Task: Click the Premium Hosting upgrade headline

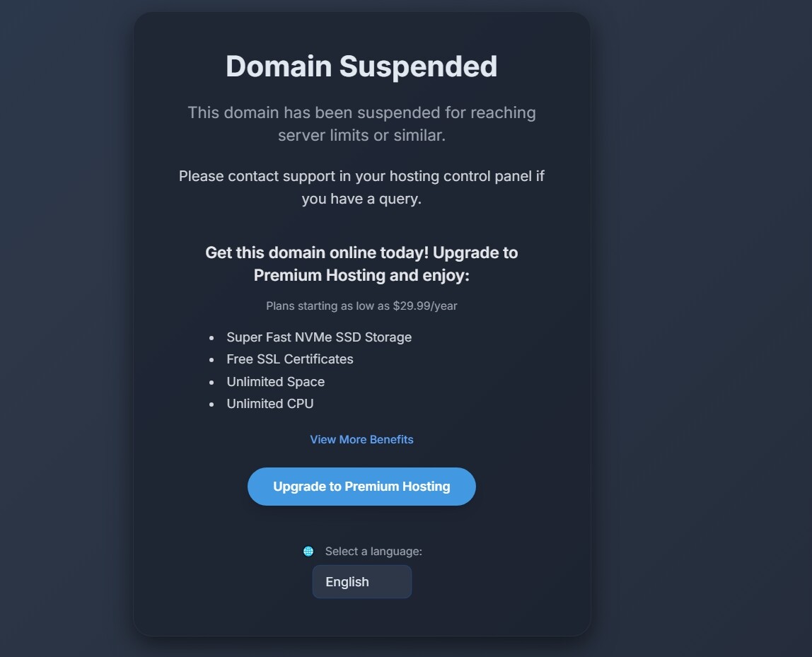Action: 361,263
